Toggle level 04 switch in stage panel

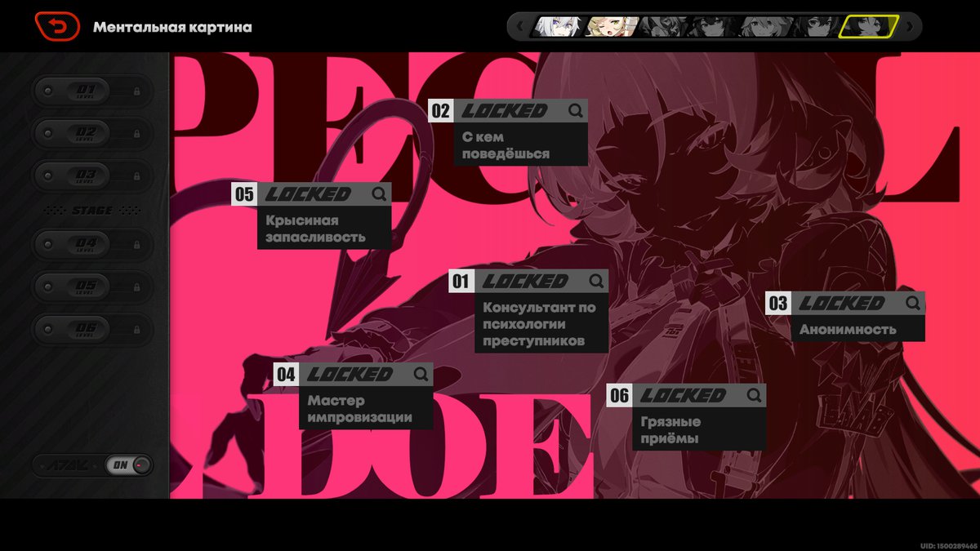(91, 244)
